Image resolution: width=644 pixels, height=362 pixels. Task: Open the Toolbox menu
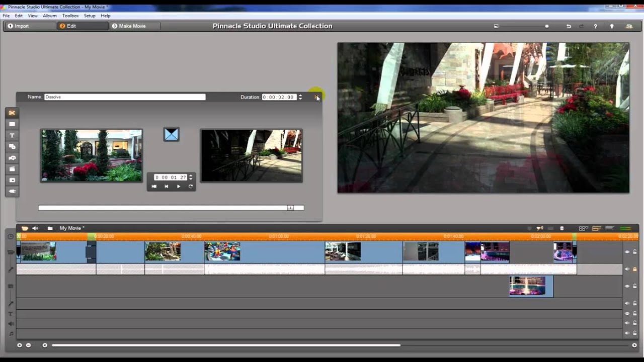[x=70, y=16]
